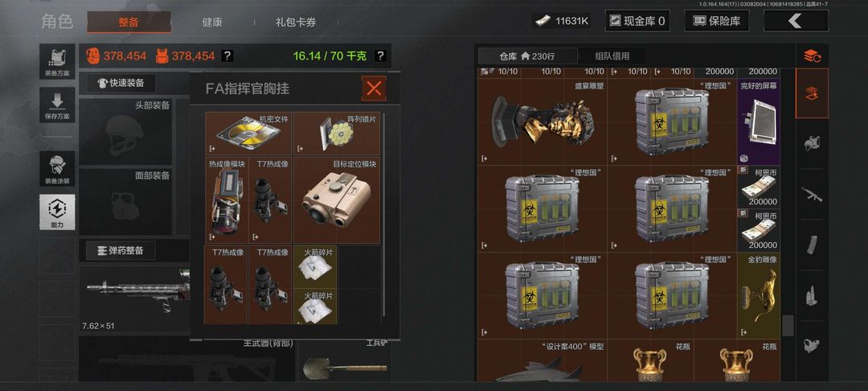868x391 pixels.
Task: Close the FA指挥官胸挂 popup
Action: [x=375, y=88]
